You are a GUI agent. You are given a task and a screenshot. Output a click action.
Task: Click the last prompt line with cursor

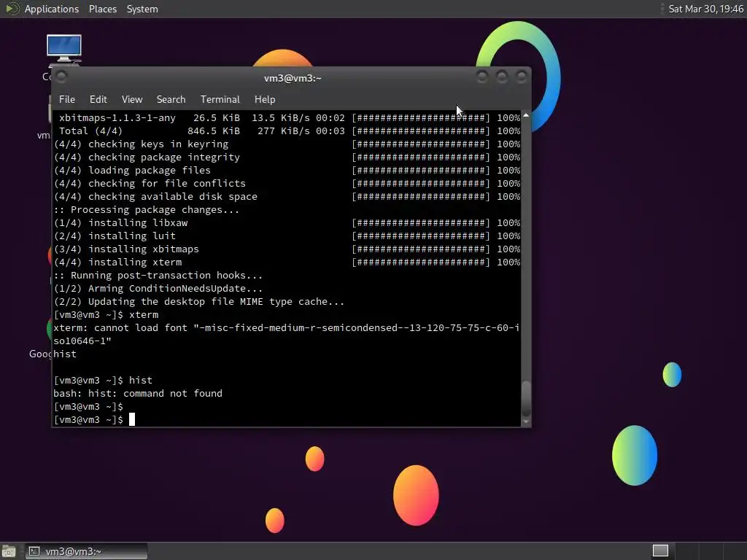pos(94,419)
